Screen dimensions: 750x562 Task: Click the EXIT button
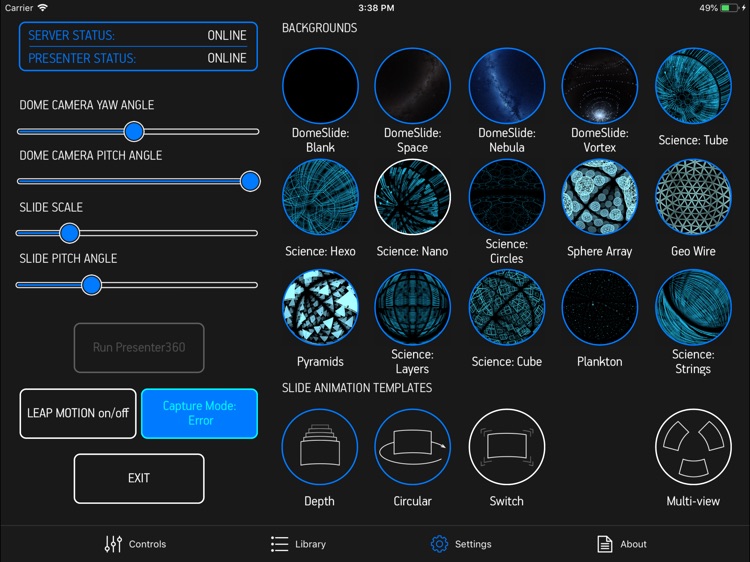(x=139, y=478)
